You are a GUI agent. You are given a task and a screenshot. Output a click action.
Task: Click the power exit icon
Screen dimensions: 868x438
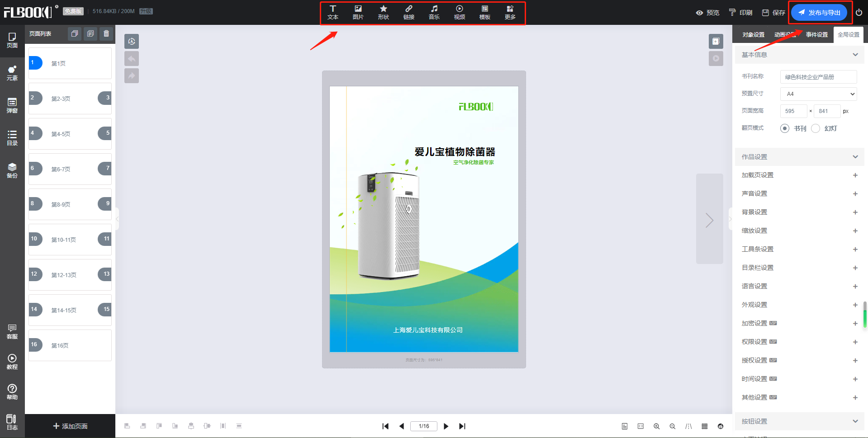[859, 13]
